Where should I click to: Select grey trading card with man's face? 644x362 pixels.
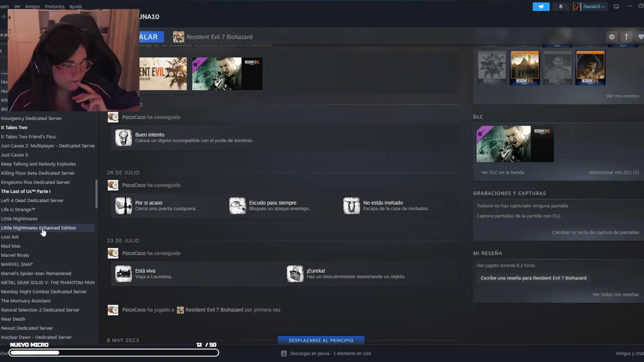[557, 67]
